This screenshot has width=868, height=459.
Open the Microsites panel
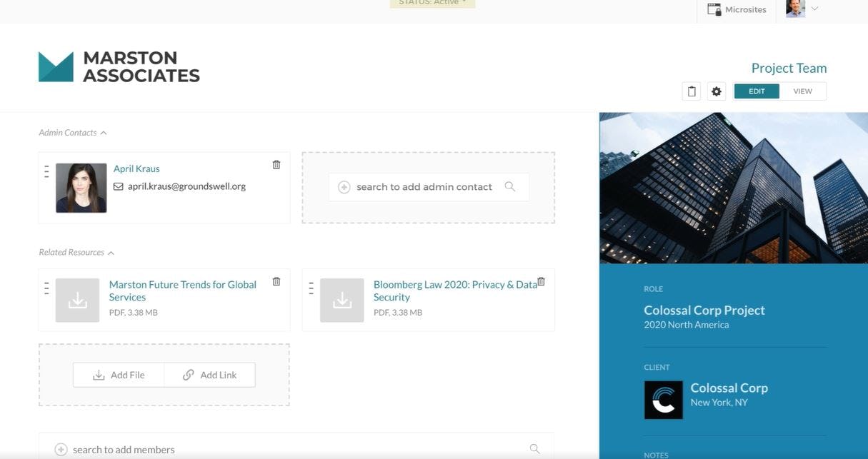click(737, 9)
